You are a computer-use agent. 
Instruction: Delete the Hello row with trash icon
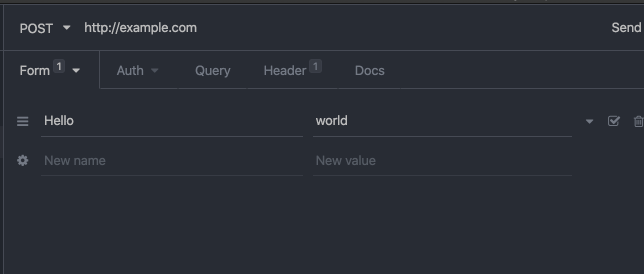point(638,121)
